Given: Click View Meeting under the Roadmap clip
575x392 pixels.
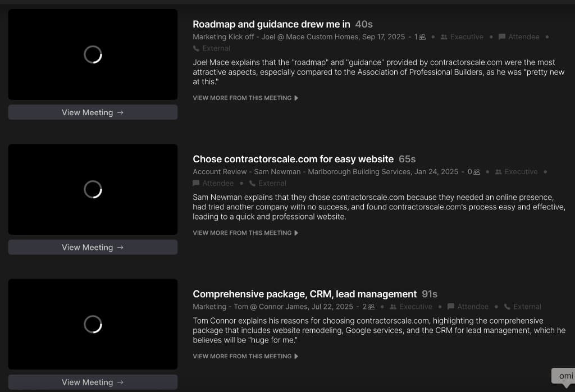Looking at the screenshot, I should point(93,112).
